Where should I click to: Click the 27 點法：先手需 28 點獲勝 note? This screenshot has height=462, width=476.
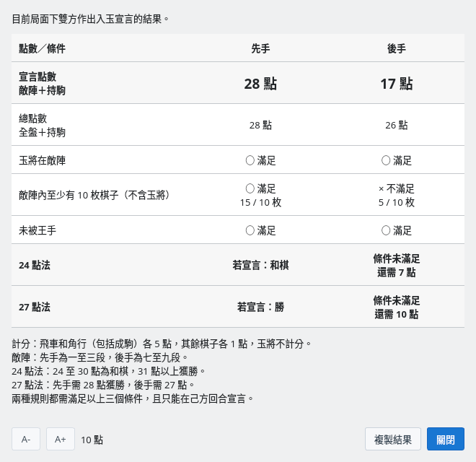tap(103, 385)
